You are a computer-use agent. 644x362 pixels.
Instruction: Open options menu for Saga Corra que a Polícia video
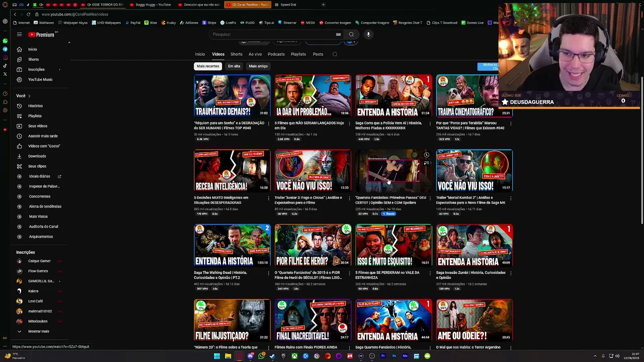click(x=430, y=123)
